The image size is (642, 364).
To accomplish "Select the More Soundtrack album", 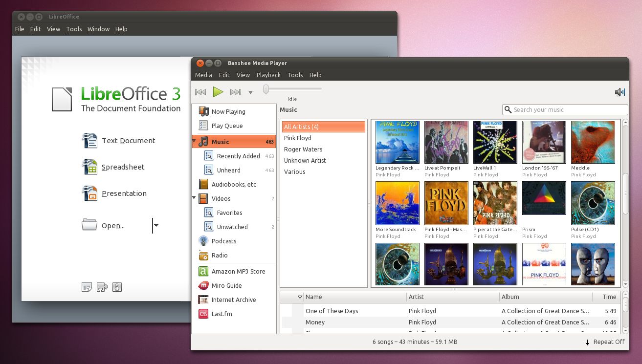I will pos(398,203).
